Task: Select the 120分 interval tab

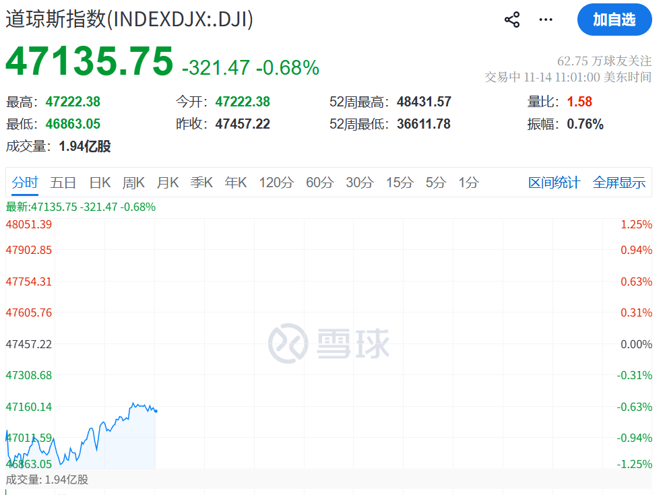Action: (276, 182)
